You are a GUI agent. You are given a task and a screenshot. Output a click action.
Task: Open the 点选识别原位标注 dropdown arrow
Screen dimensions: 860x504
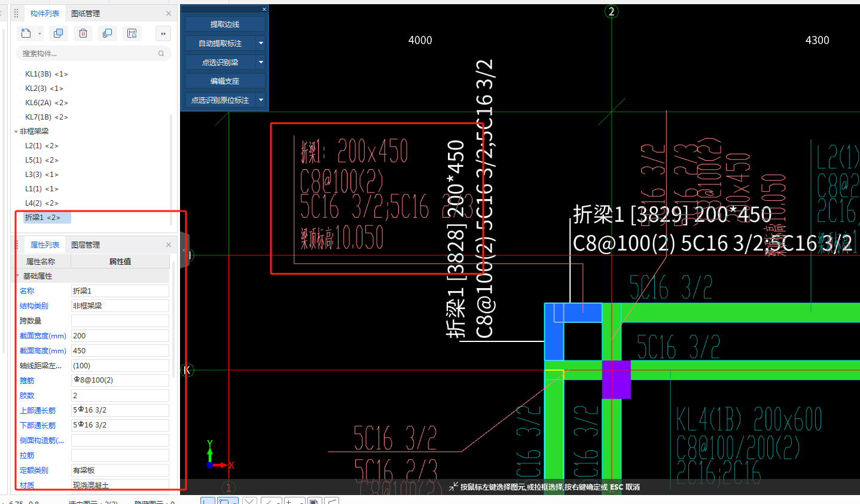[x=261, y=100]
